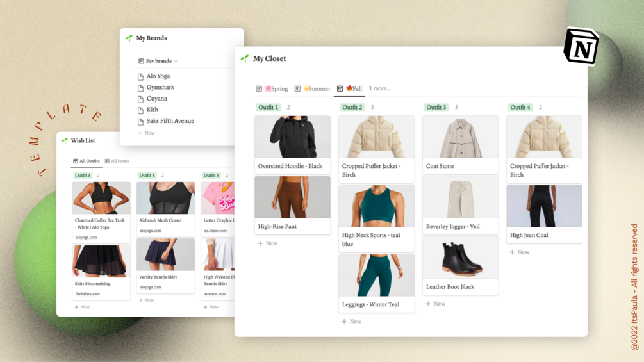The image size is (644, 362).
Task: Expand the 1 more... views menu
Action: tap(380, 88)
